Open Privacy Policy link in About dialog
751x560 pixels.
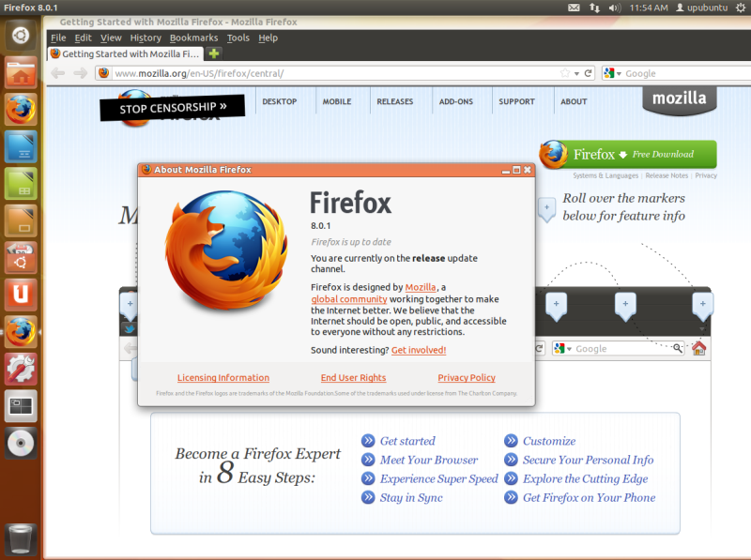467,378
